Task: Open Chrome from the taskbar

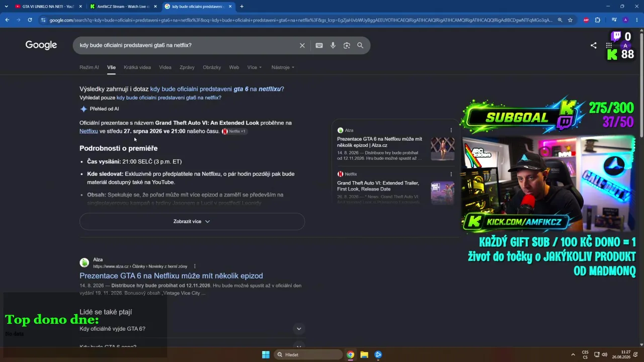Action: (350, 354)
